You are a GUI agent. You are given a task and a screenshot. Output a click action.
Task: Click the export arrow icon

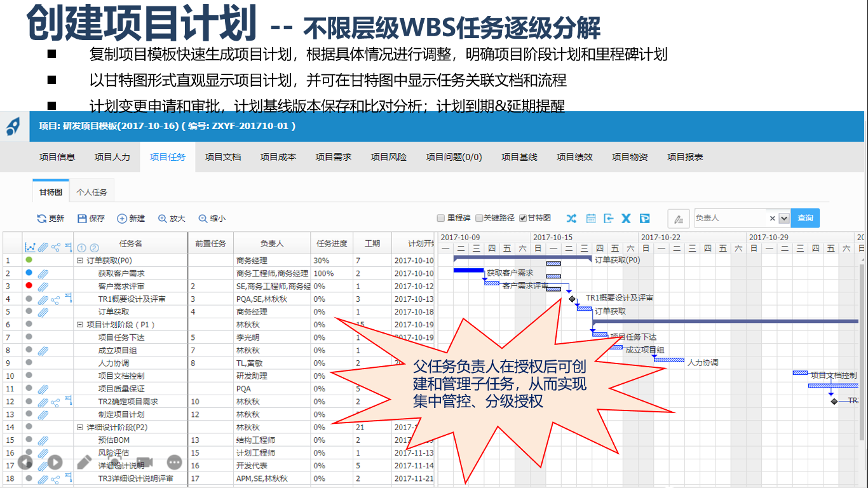coord(608,219)
